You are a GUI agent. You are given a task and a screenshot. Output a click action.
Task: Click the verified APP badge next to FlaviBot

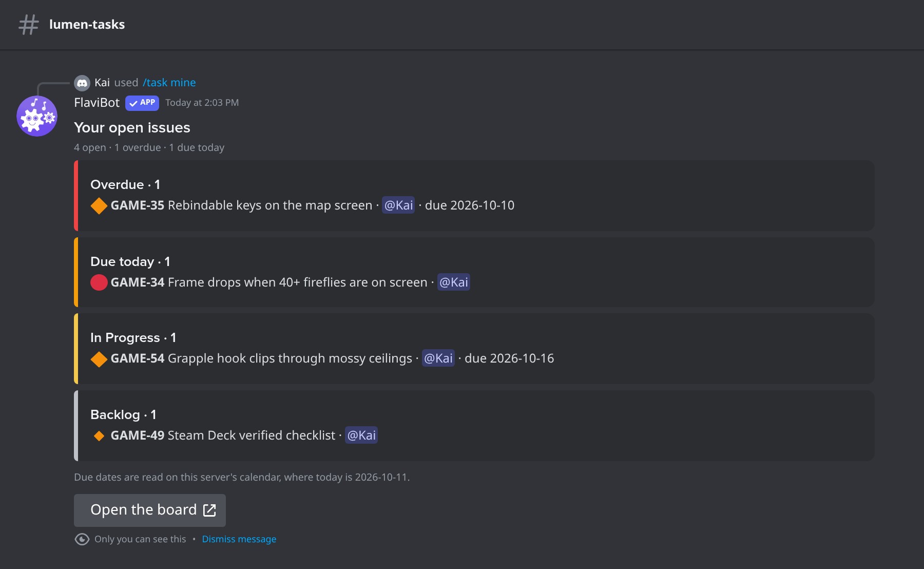point(142,103)
